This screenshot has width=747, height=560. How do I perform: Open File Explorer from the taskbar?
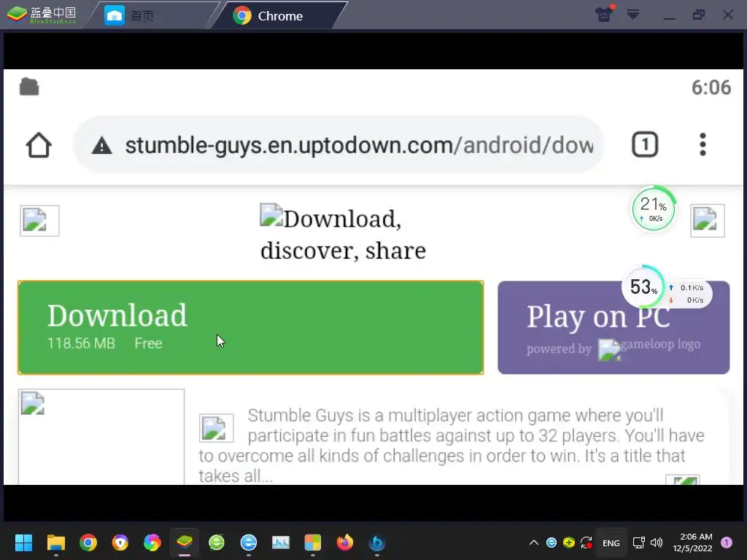point(55,542)
